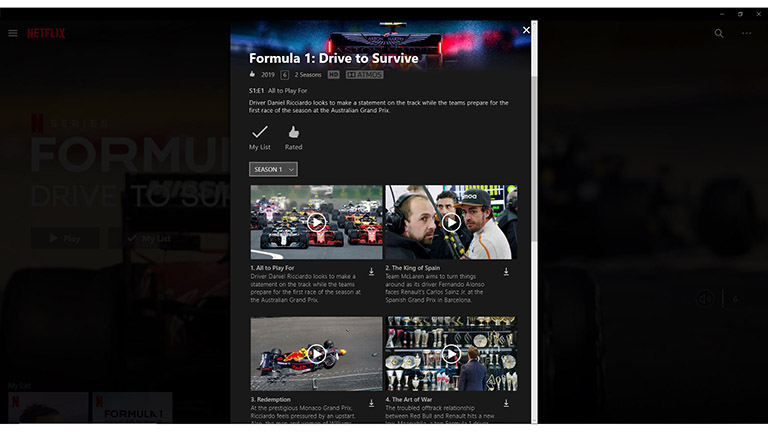Click the '2 Seasons' text
The width and height of the screenshot is (768, 432).
click(308, 75)
